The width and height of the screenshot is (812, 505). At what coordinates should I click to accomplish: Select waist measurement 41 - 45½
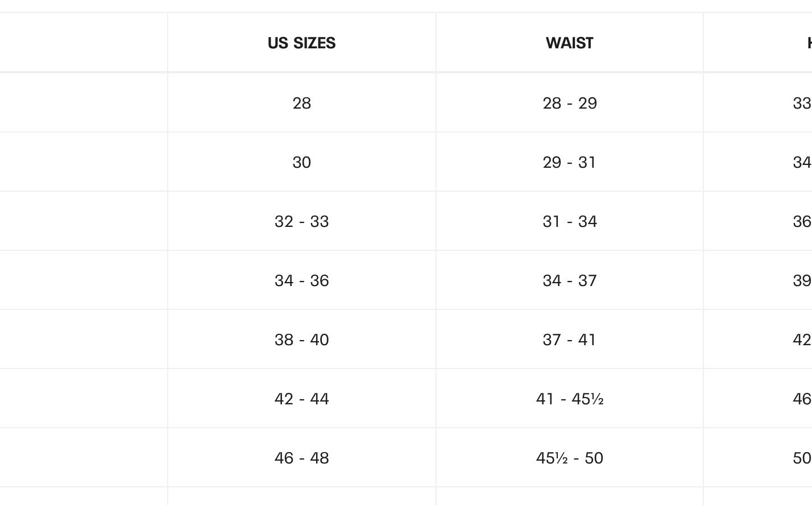pos(570,399)
